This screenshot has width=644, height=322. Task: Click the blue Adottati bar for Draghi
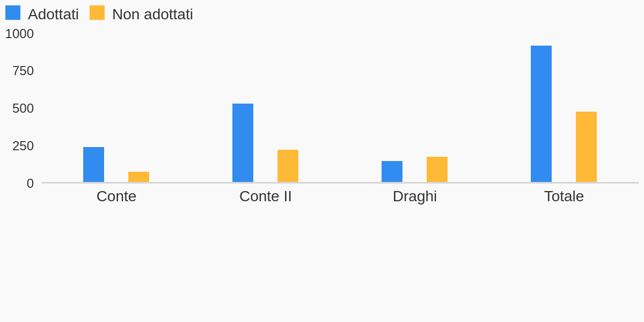tap(392, 172)
